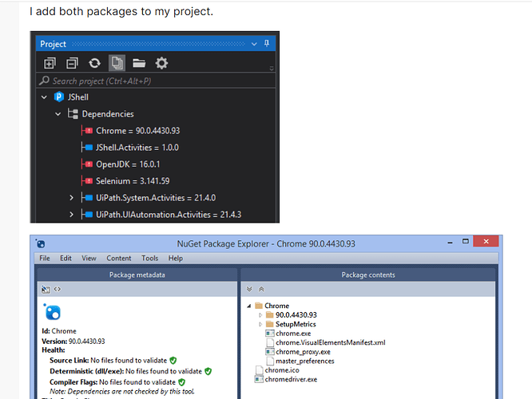Pin the Project panel
Viewport: 532px width, 399px height.
pos(267,43)
